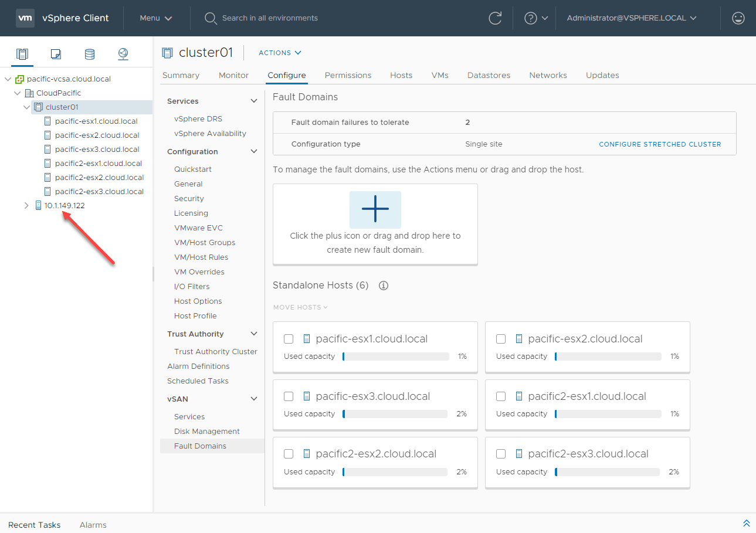The width and height of the screenshot is (756, 533).
Task: Open the Datastores tab
Action: [x=489, y=75]
